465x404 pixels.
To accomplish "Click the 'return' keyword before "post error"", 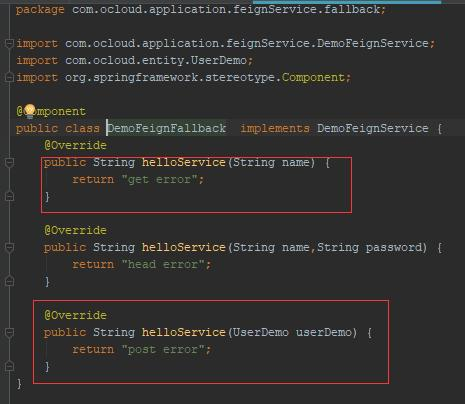I will click(x=93, y=349).
